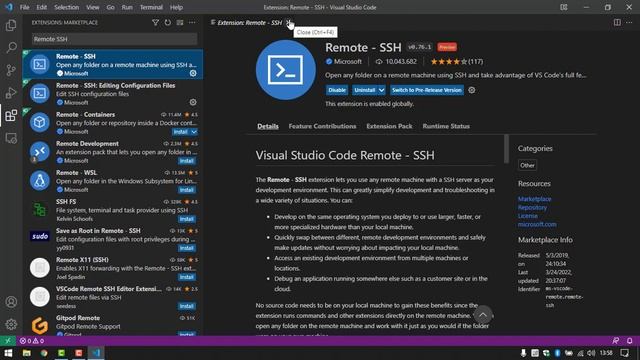
Task: Switch to the Feature Contributions tab
Action: [322, 126]
